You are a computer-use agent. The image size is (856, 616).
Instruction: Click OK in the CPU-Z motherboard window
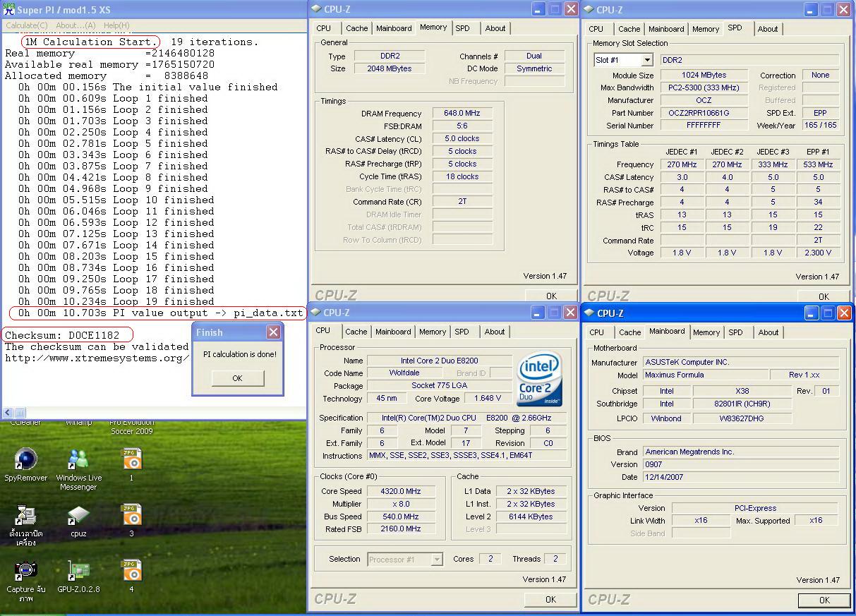click(x=824, y=600)
